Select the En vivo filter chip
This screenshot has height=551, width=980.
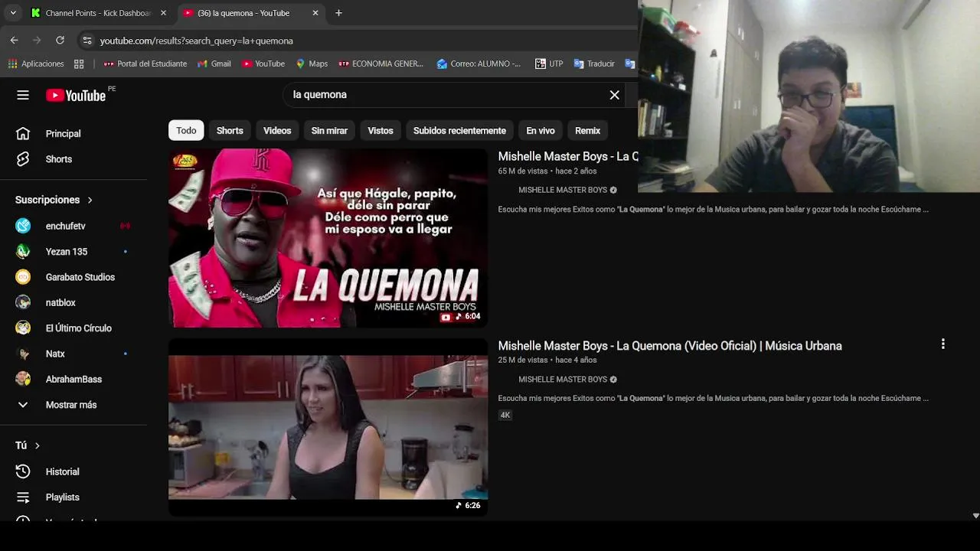(541, 131)
